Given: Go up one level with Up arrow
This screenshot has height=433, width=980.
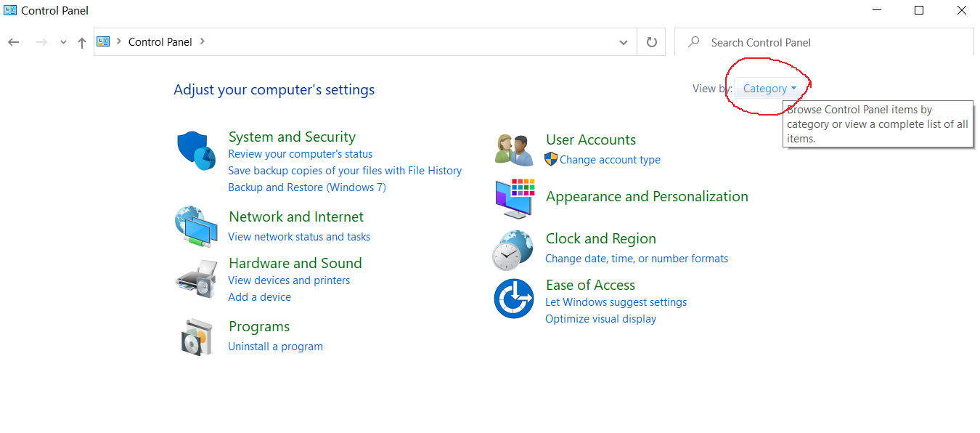Looking at the screenshot, I should [82, 42].
